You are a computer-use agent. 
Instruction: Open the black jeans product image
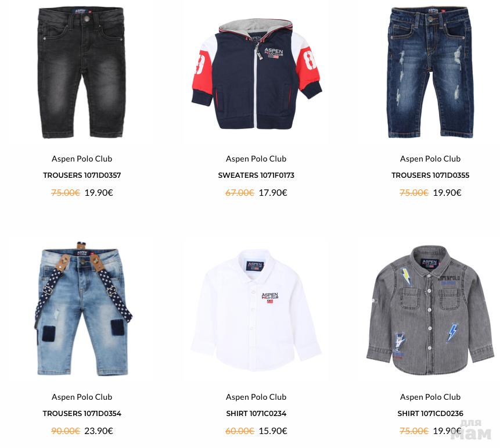(82, 73)
